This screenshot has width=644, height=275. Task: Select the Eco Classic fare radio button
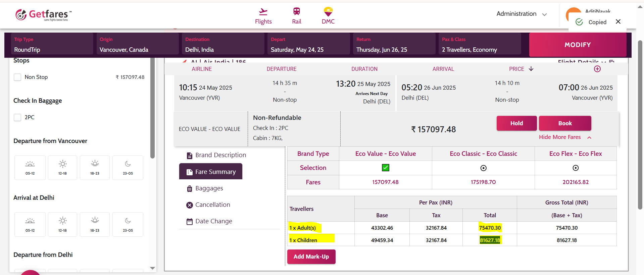click(x=483, y=168)
